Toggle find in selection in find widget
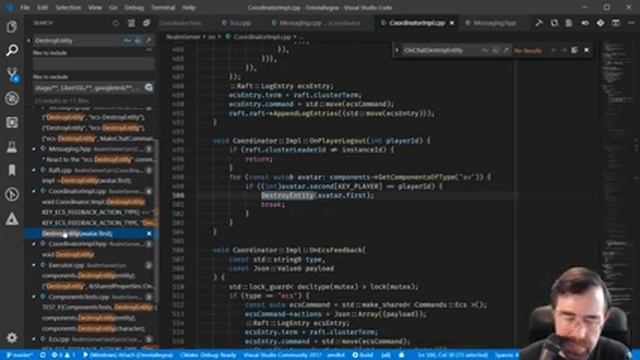640x360 pixels. coord(574,50)
